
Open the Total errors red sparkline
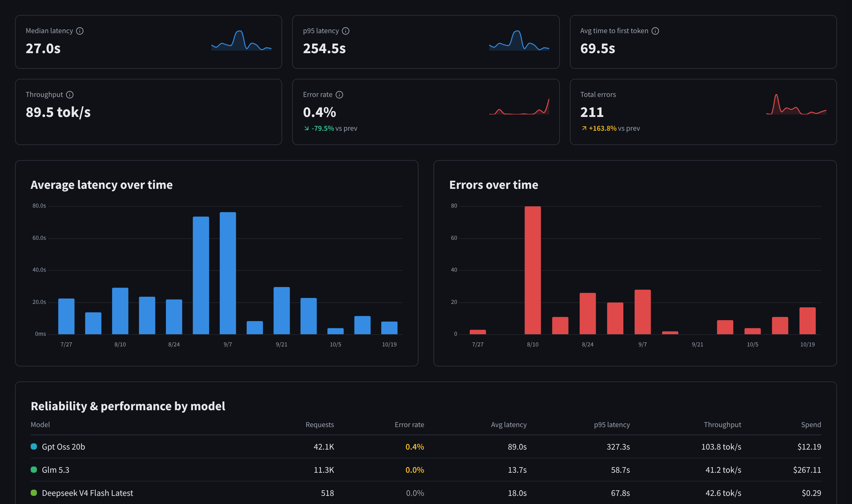click(796, 104)
